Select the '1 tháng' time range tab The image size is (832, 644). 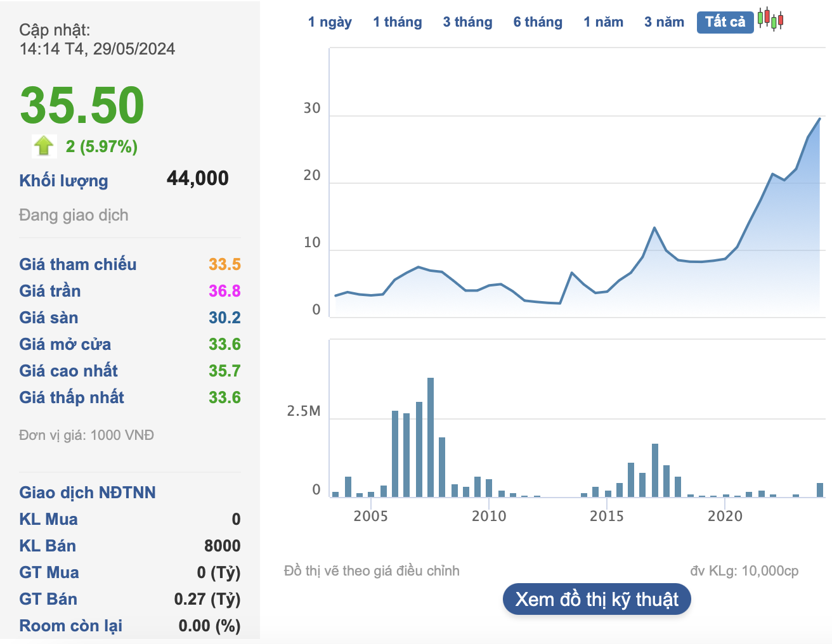pos(398,22)
